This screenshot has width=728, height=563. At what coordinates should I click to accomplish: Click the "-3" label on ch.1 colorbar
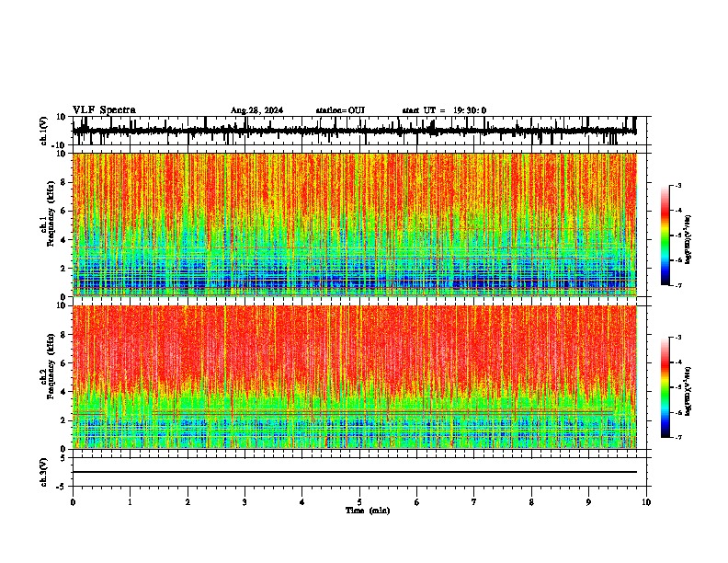(x=678, y=185)
